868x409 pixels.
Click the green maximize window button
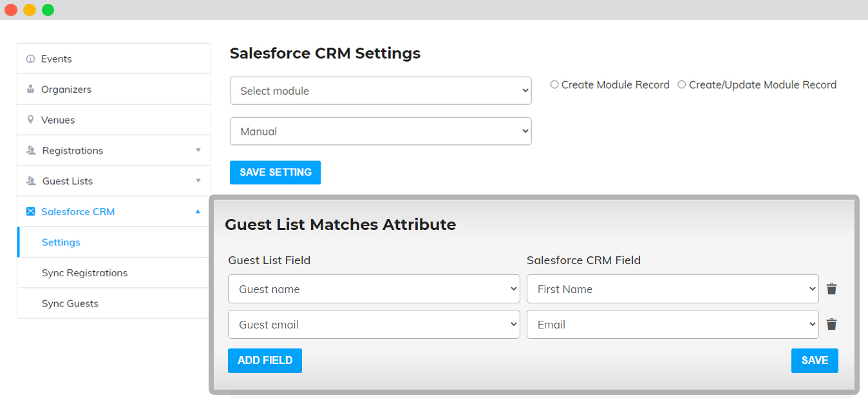click(x=48, y=10)
